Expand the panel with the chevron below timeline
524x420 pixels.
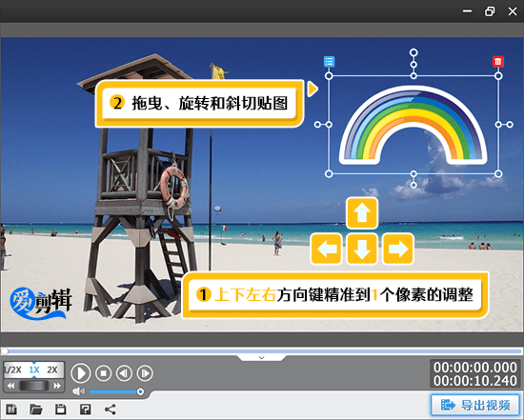262,357
